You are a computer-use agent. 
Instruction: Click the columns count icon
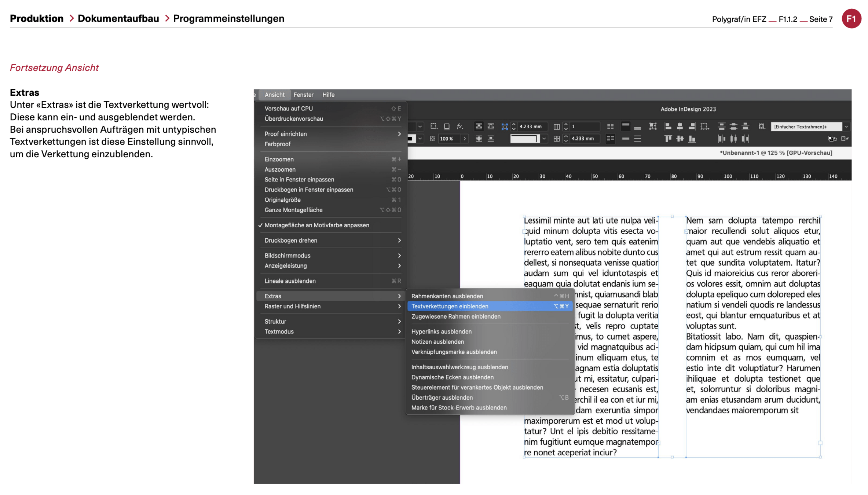coord(556,126)
